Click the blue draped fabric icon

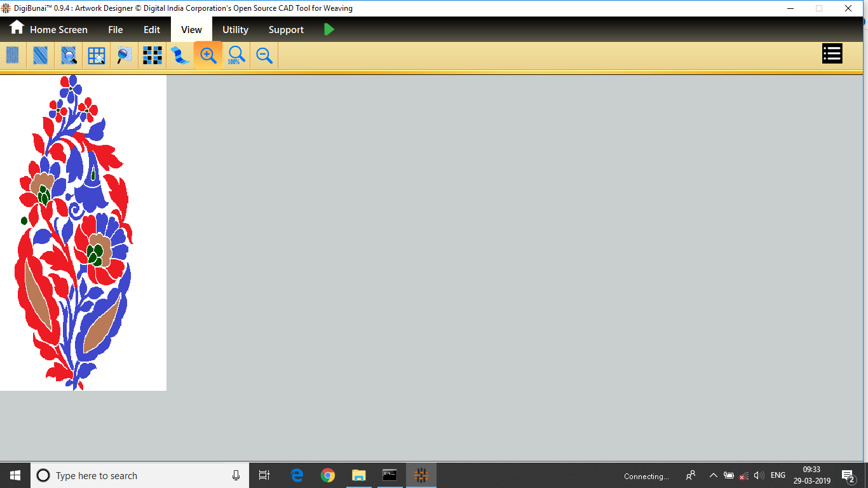(180, 56)
